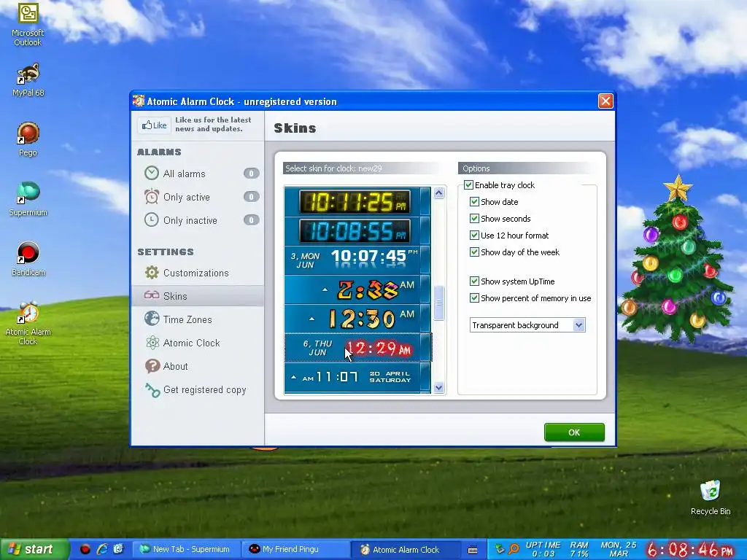Click the Facebook Like button

click(x=155, y=125)
